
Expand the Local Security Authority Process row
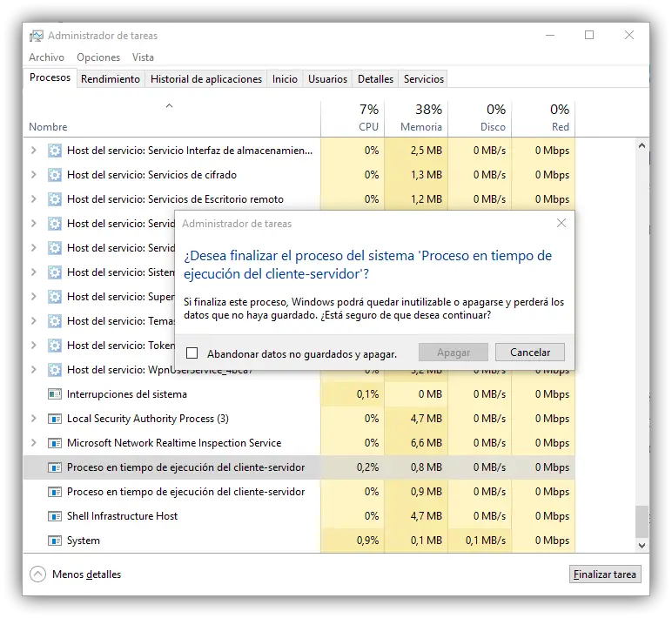click(x=34, y=419)
